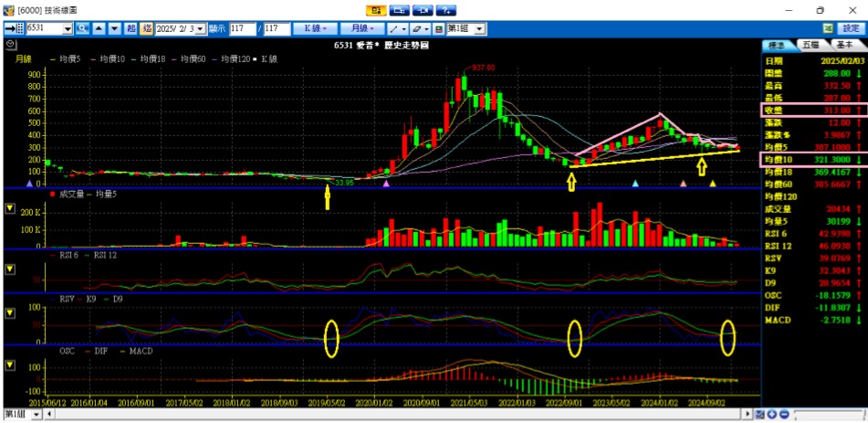This screenshot has width=868, height=423.
Task: Switch to the 五檔 tab
Action: point(810,44)
